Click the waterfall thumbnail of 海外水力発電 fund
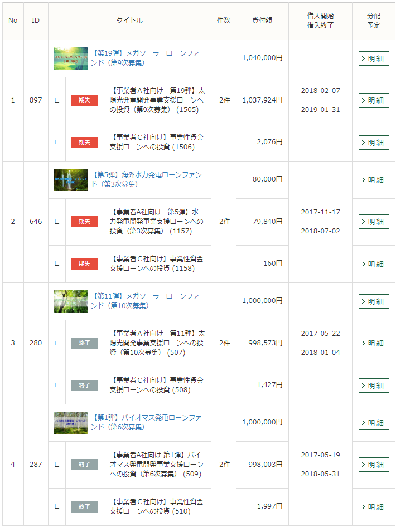401x532 pixels. pos(71,180)
